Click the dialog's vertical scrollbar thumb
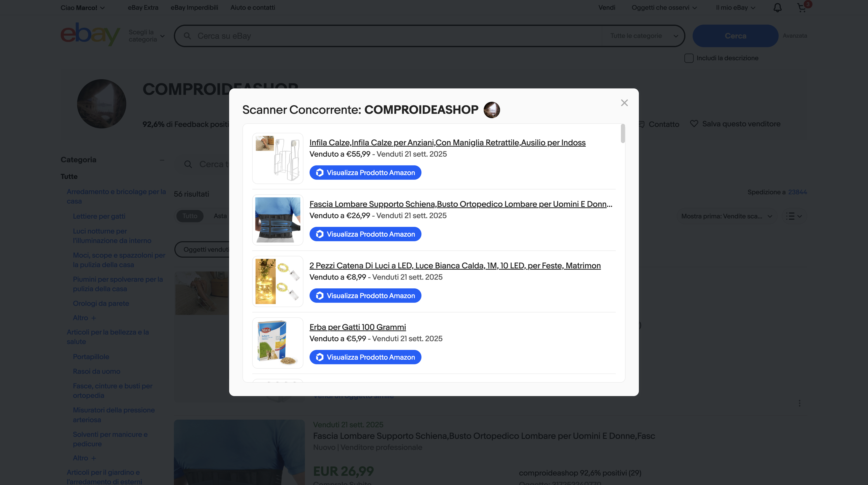The height and width of the screenshot is (485, 868). pyautogui.click(x=623, y=134)
